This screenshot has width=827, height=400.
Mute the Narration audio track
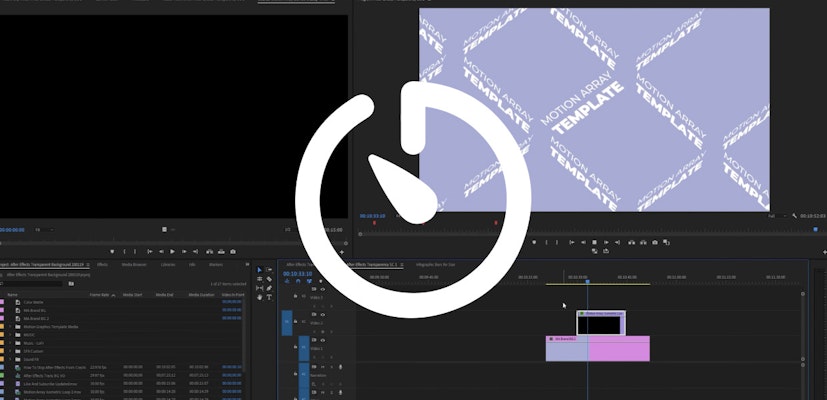tap(323, 367)
